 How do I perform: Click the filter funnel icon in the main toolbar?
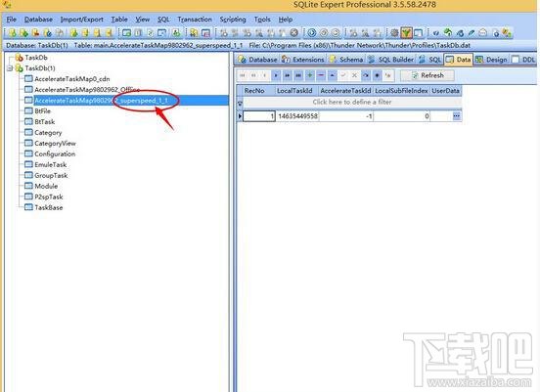click(x=406, y=33)
